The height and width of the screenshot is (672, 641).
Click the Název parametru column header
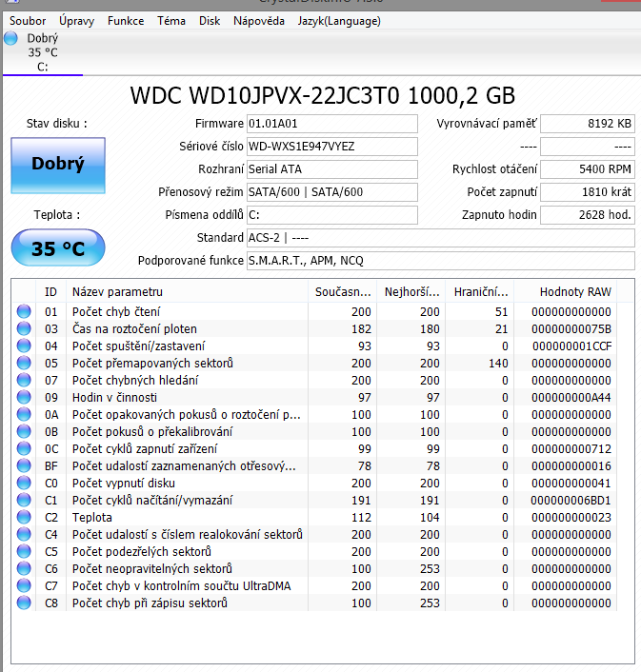pos(187,292)
